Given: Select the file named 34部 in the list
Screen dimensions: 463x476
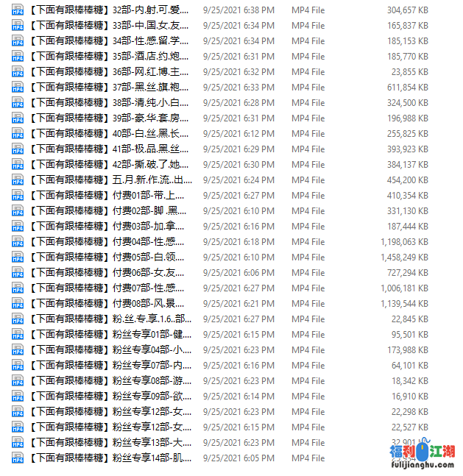Looking at the screenshot, I should (110, 41).
